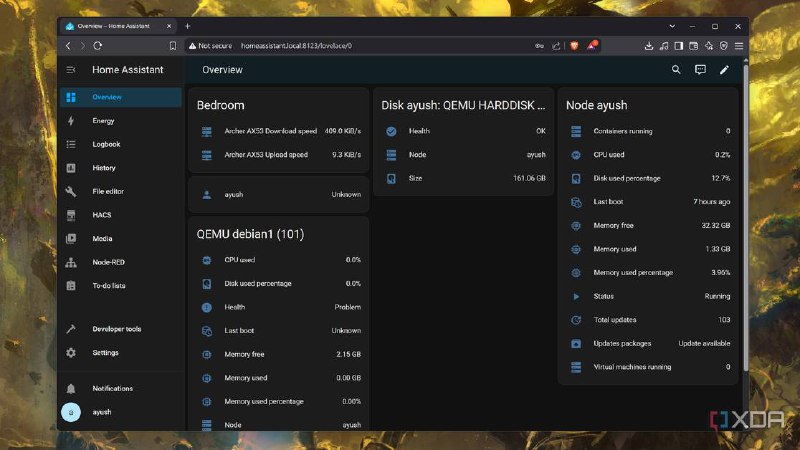Click QEMU debian1 Memory used row
The image size is (800, 450).
coord(279,378)
